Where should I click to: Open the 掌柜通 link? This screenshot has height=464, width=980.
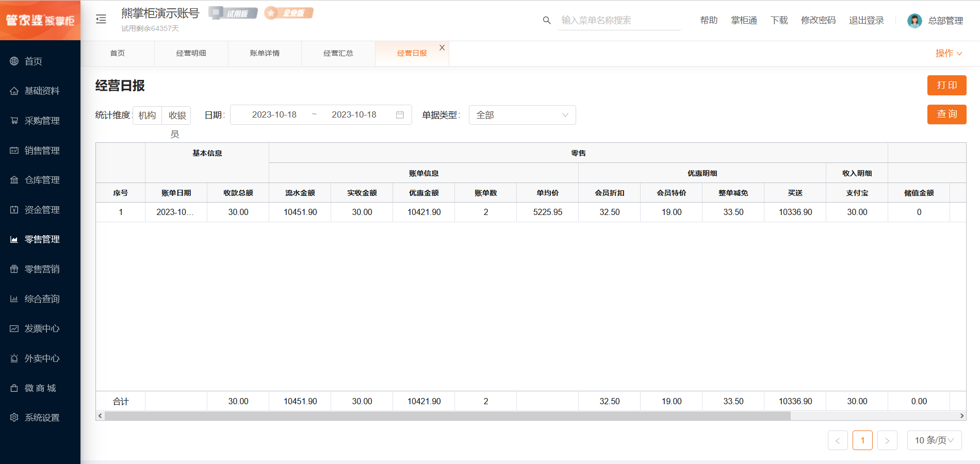coord(744,20)
